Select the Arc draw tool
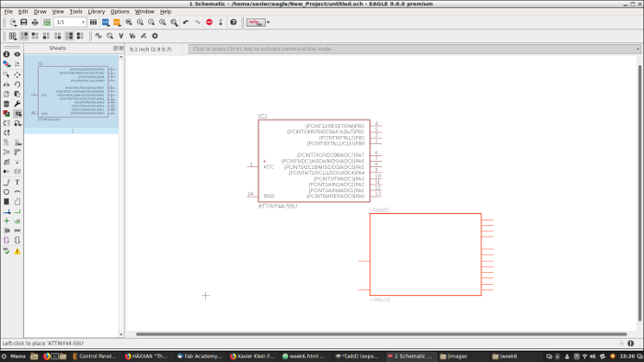644x362 pixels. pyautogui.click(x=17, y=192)
